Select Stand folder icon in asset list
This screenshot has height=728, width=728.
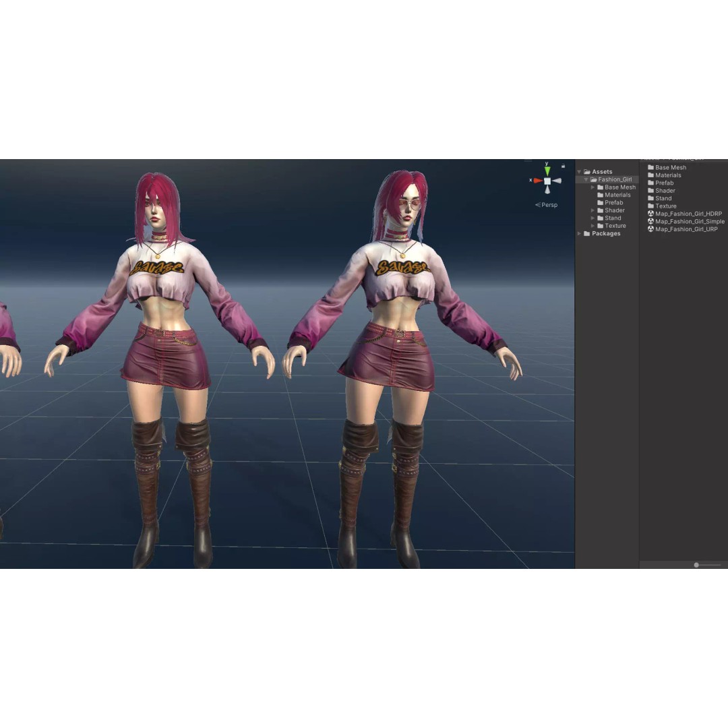click(x=651, y=198)
